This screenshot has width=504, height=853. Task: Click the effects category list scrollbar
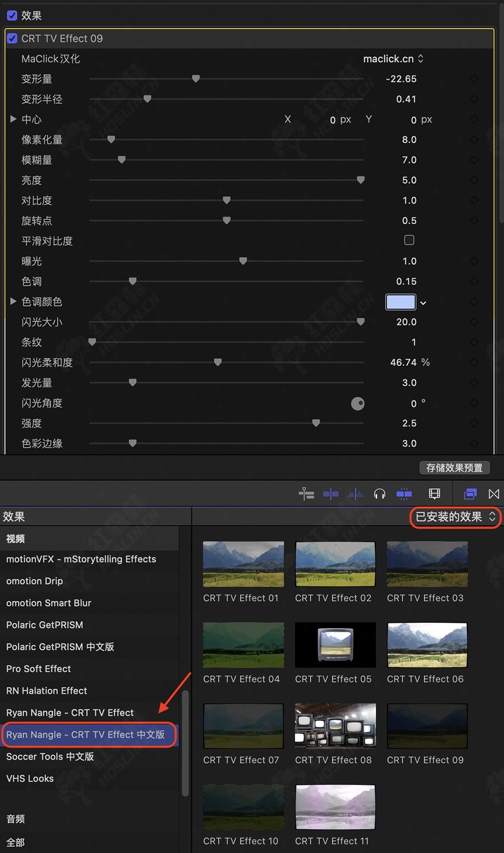click(185, 743)
